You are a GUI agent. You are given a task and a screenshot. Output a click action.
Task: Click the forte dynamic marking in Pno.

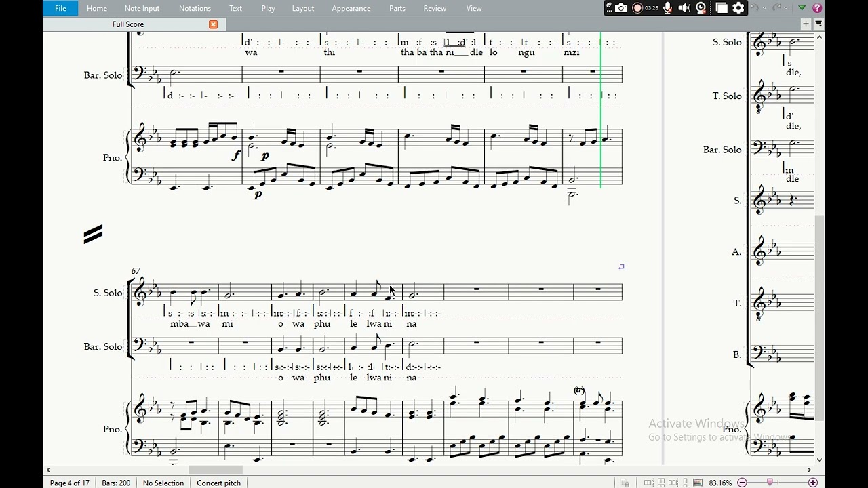point(236,156)
